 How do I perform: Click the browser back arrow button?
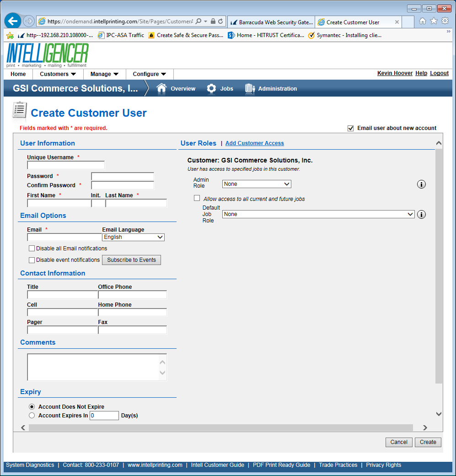click(x=13, y=21)
